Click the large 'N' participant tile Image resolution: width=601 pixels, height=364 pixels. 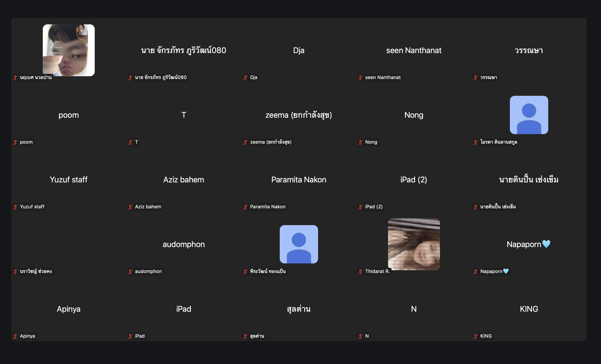(414, 309)
